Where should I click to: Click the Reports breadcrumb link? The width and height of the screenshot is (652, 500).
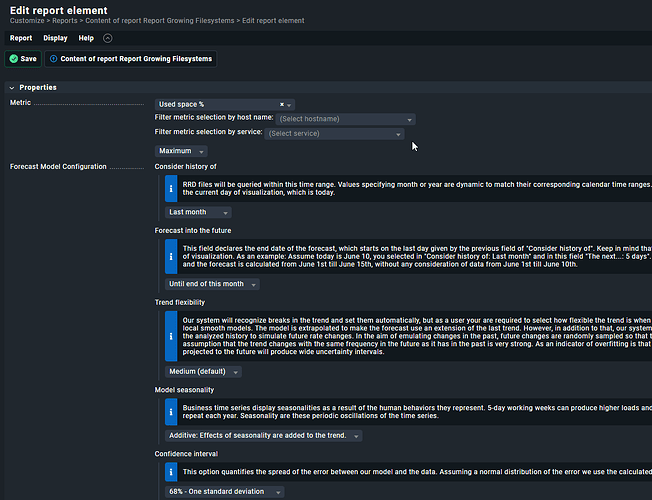(66, 20)
